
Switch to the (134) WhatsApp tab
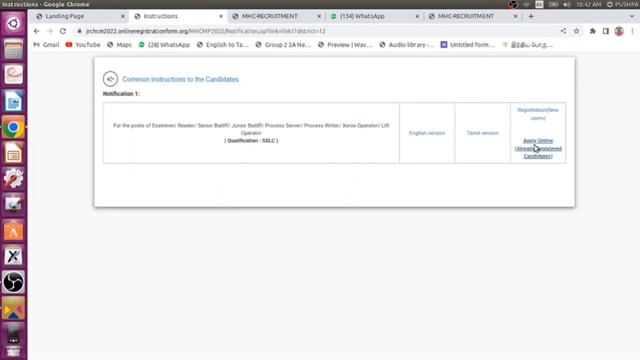point(374,16)
